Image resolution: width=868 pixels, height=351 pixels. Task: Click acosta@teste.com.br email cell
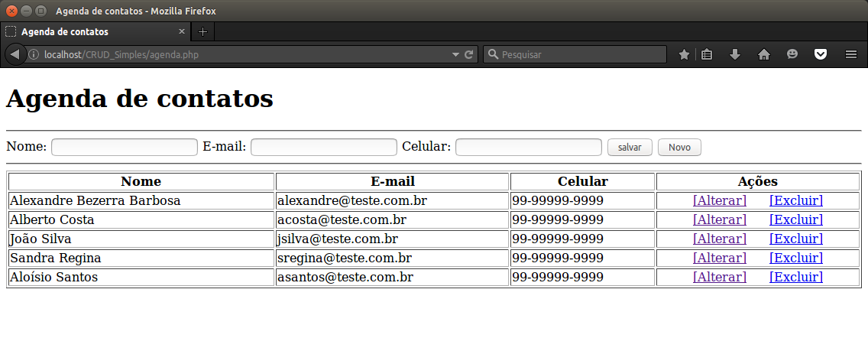coord(393,219)
